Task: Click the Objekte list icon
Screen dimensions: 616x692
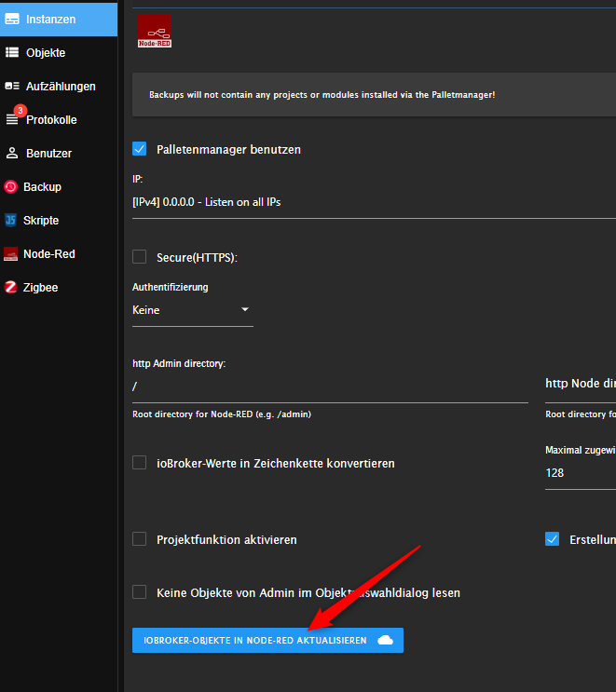Action: coord(12,52)
